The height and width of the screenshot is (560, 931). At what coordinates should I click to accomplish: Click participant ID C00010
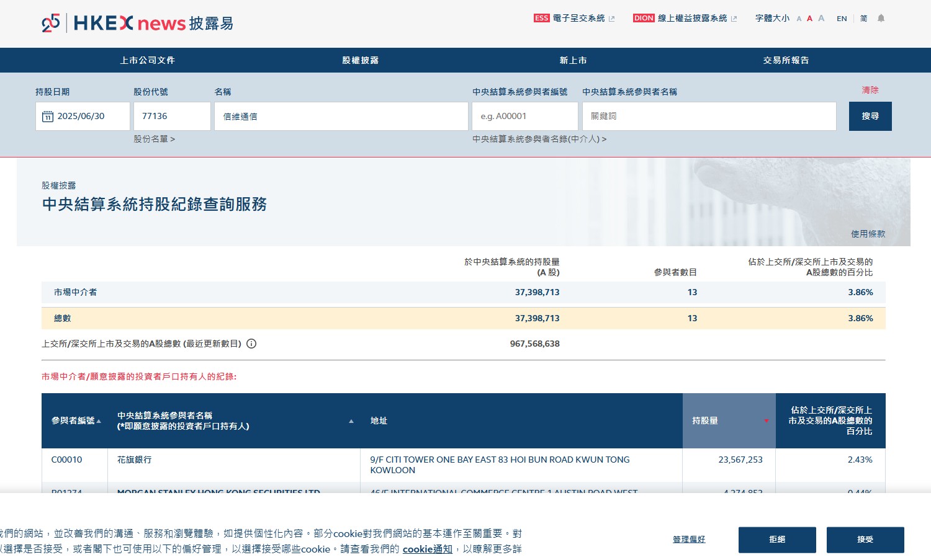pos(66,460)
